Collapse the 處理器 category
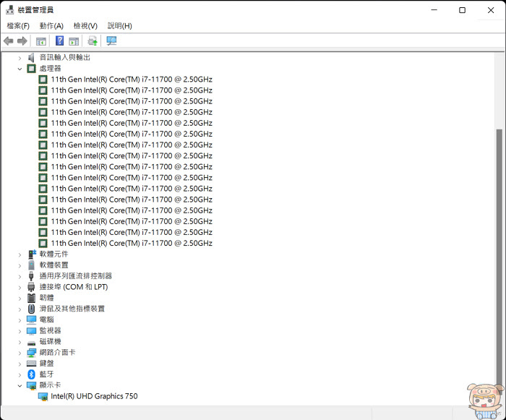This screenshot has height=420, width=506. click(20, 69)
